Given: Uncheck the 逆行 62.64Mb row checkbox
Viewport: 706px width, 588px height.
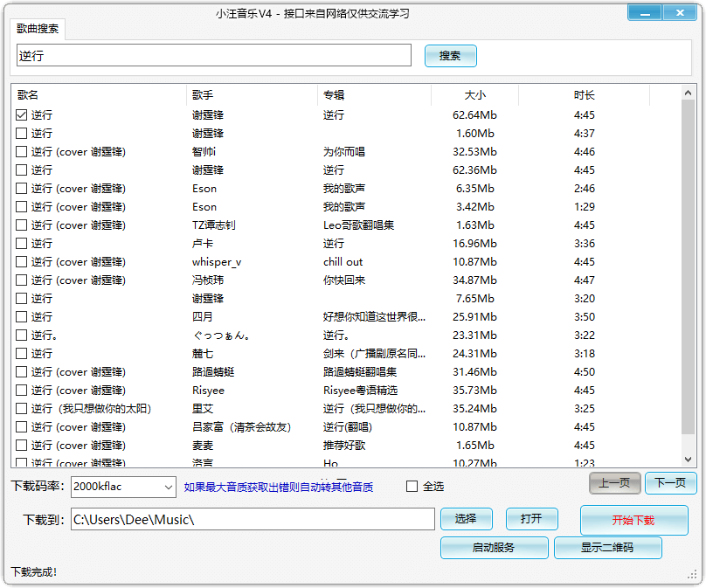Looking at the screenshot, I should click(x=21, y=114).
